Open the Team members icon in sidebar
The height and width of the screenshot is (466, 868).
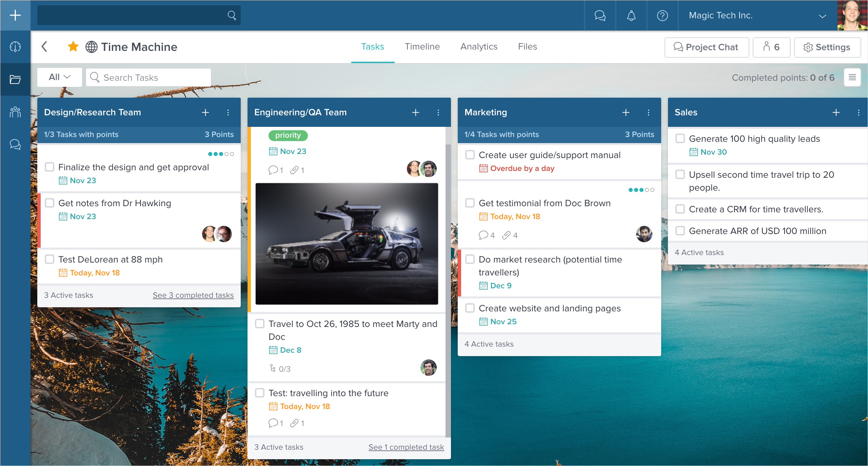pos(15,112)
